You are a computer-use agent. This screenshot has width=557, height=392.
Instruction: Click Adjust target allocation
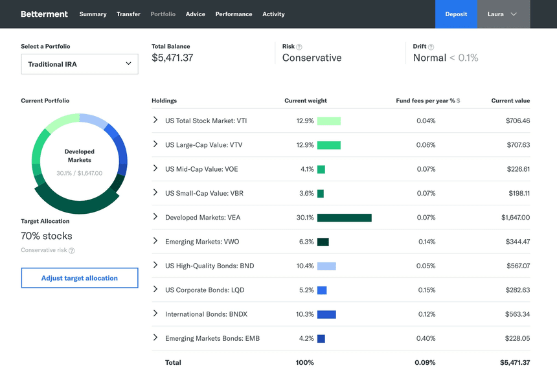pyautogui.click(x=80, y=278)
